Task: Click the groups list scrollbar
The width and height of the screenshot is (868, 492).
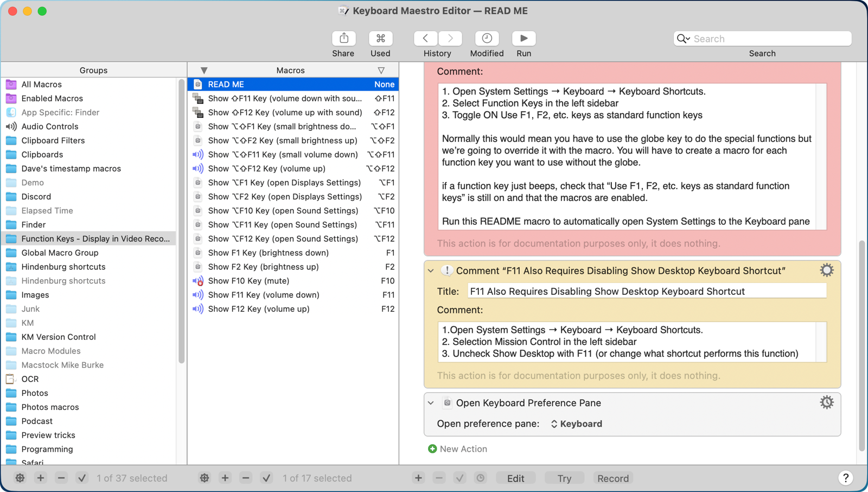Action: coord(181,221)
